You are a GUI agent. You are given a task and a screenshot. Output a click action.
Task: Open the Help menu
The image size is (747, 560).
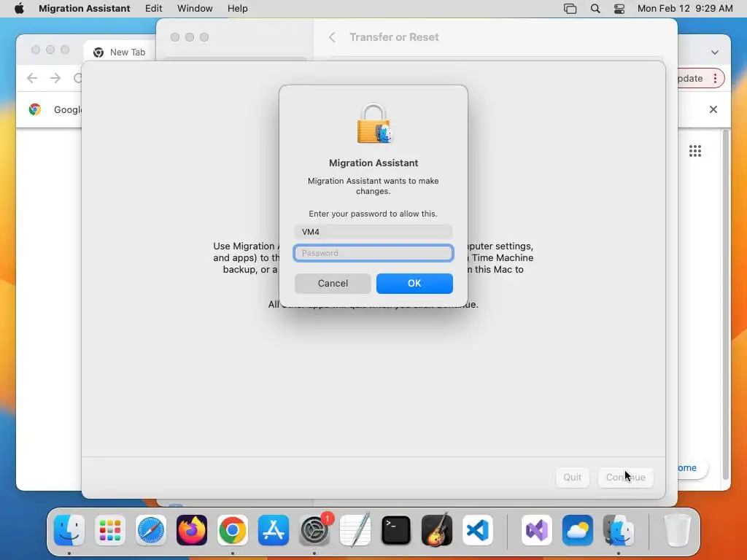click(237, 9)
